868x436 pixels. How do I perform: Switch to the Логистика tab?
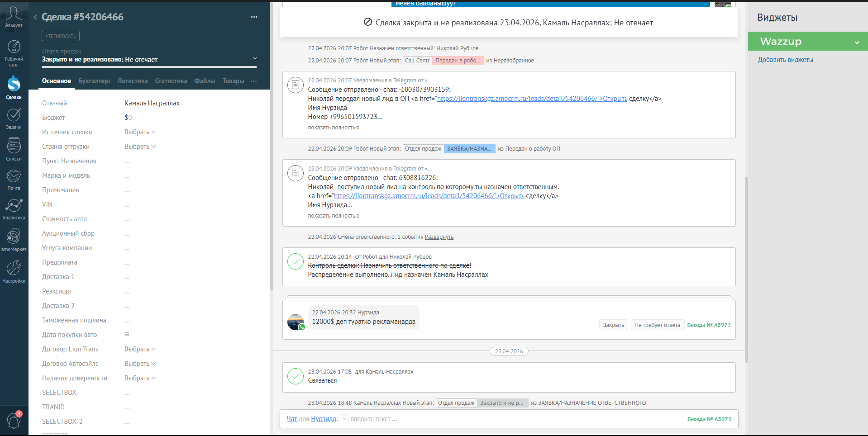133,81
